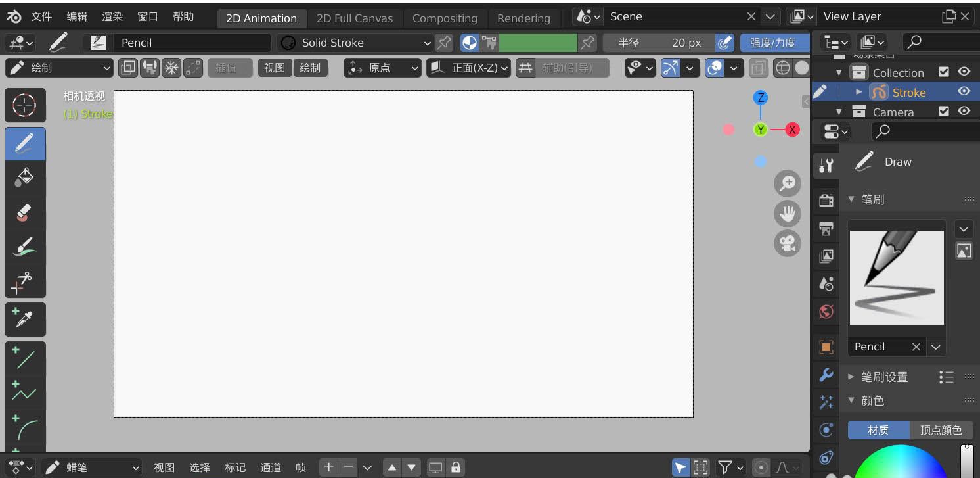Toggle Camera collection visibility eye
This screenshot has height=478, width=980.
[964, 112]
